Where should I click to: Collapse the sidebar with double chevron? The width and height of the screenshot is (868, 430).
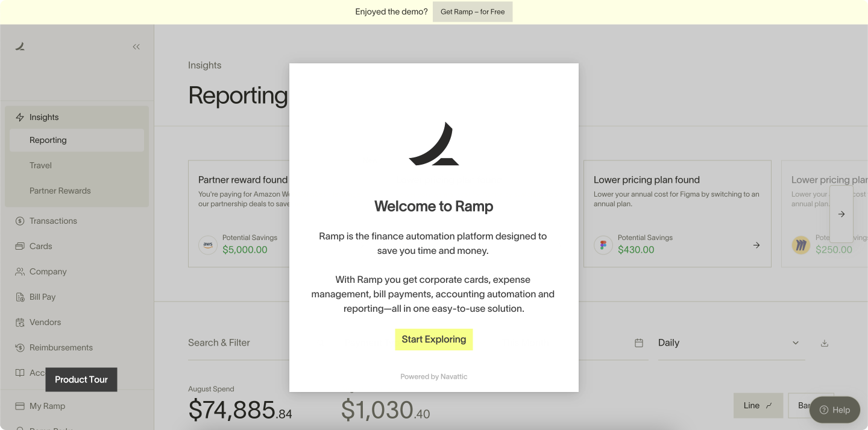tap(136, 46)
